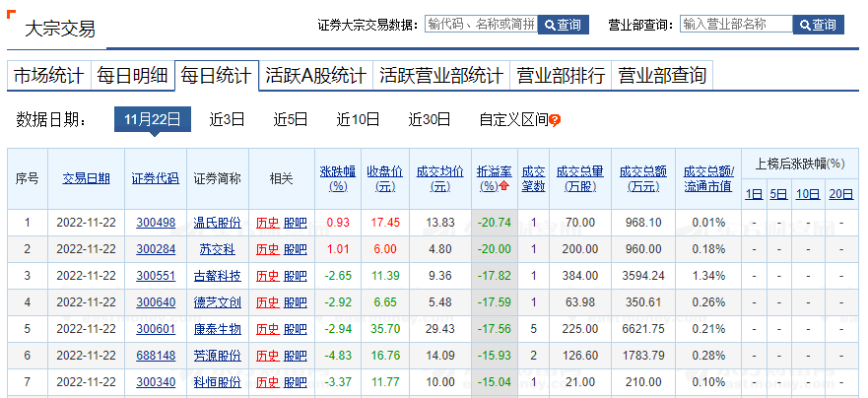This screenshot has height=398, width=868.
Task: Select the 近3日 date range
Action: coord(227,119)
